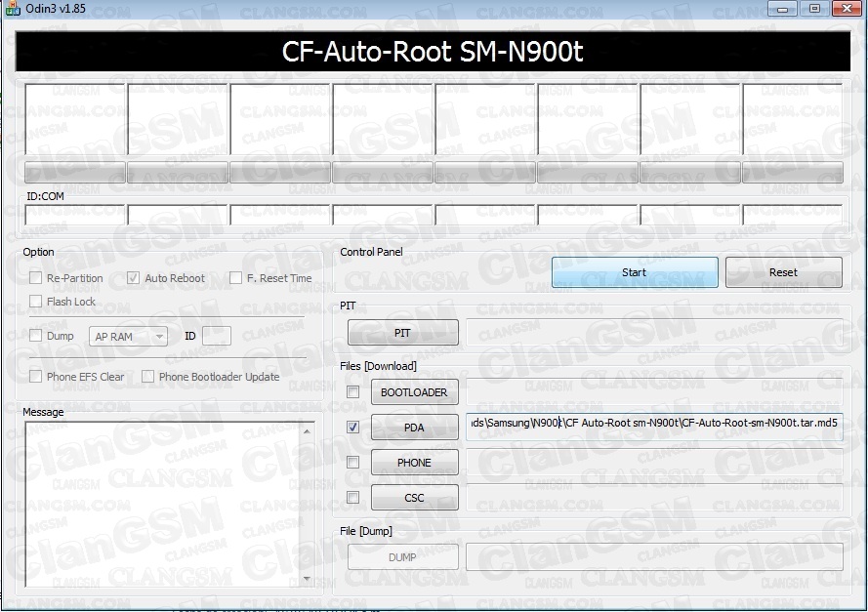
Task: Click the Message scrollbar up arrow
Action: click(x=308, y=430)
